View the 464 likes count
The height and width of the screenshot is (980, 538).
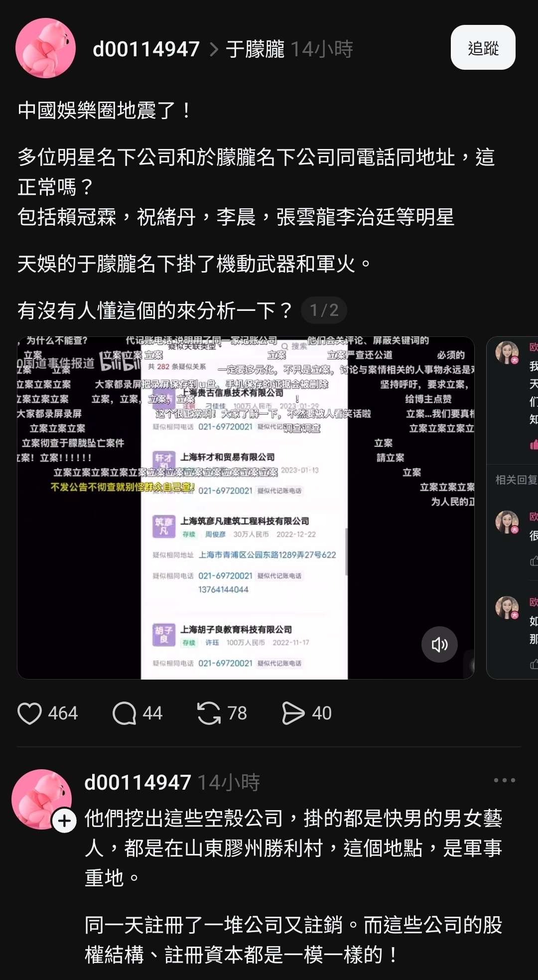click(x=63, y=713)
